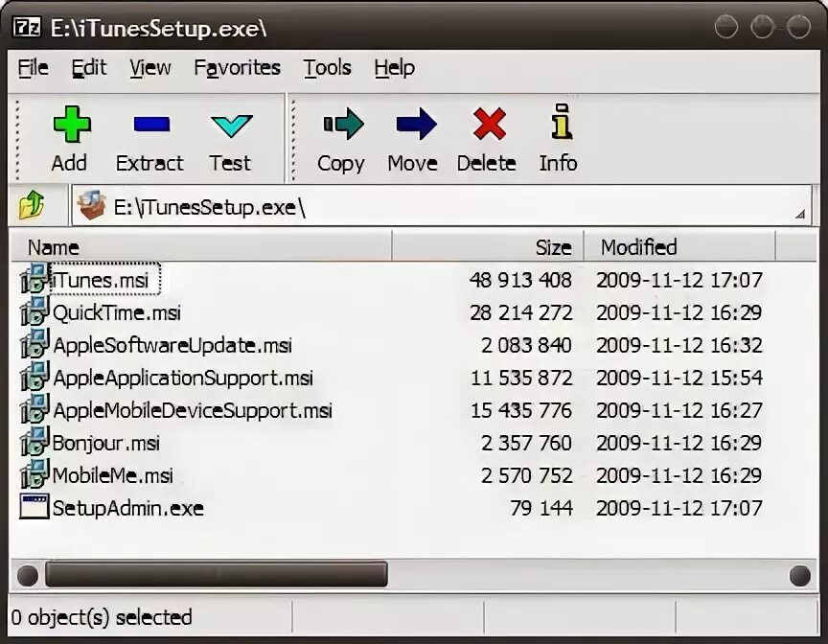Open the Tools menu

click(328, 68)
